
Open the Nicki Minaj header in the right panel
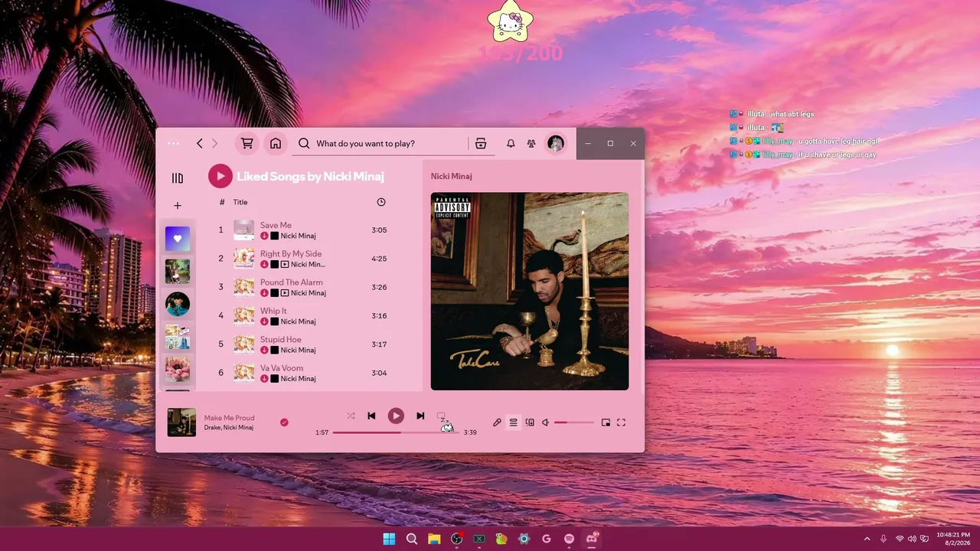451,176
